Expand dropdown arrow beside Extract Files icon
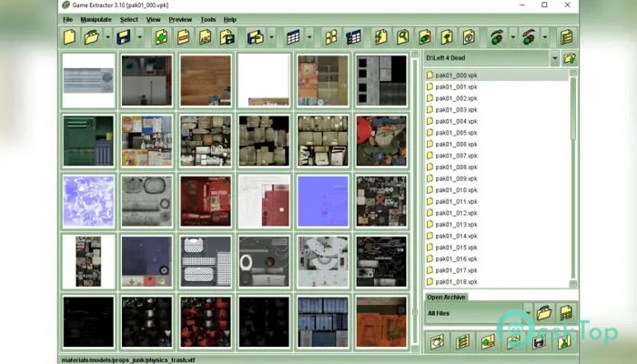 point(271,37)
